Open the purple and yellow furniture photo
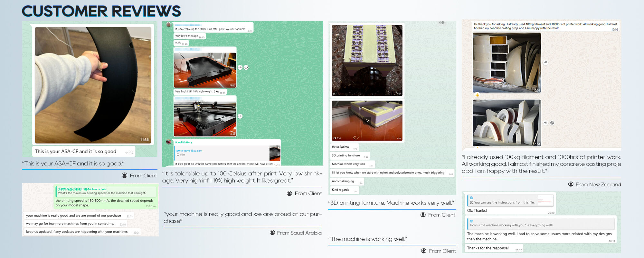 pos(367,60)
